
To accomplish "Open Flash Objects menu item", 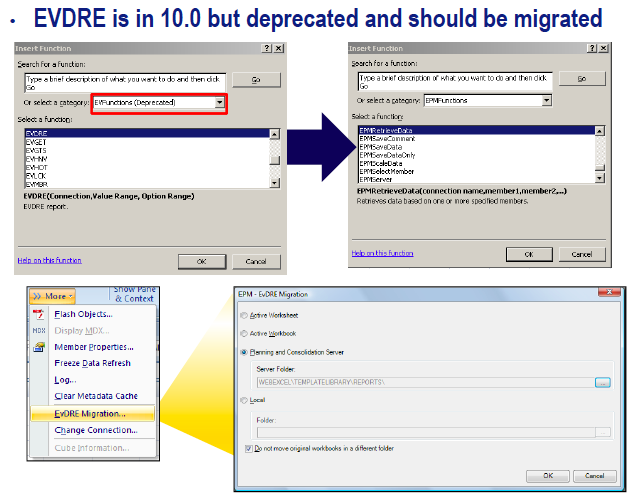I will tap(83, 314).
